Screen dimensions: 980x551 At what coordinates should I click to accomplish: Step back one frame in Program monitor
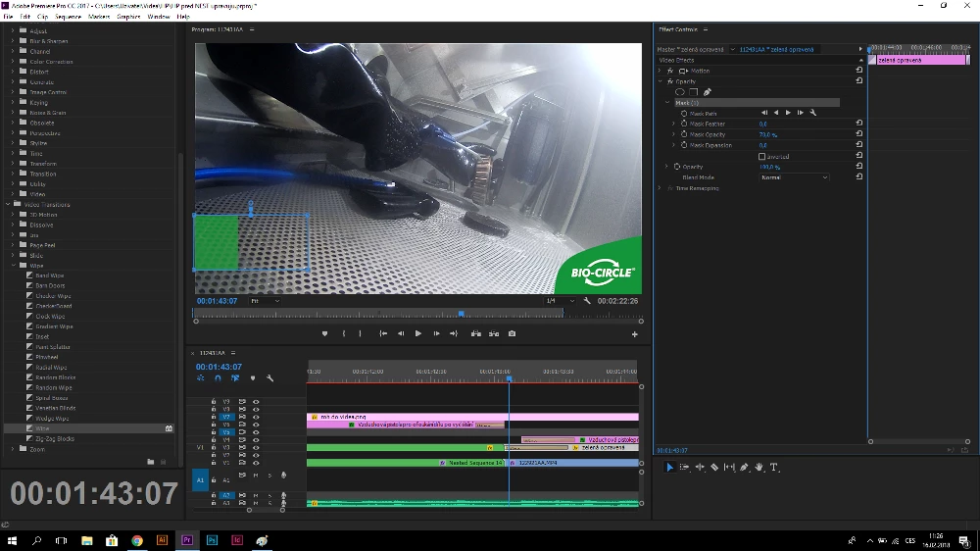401,334
